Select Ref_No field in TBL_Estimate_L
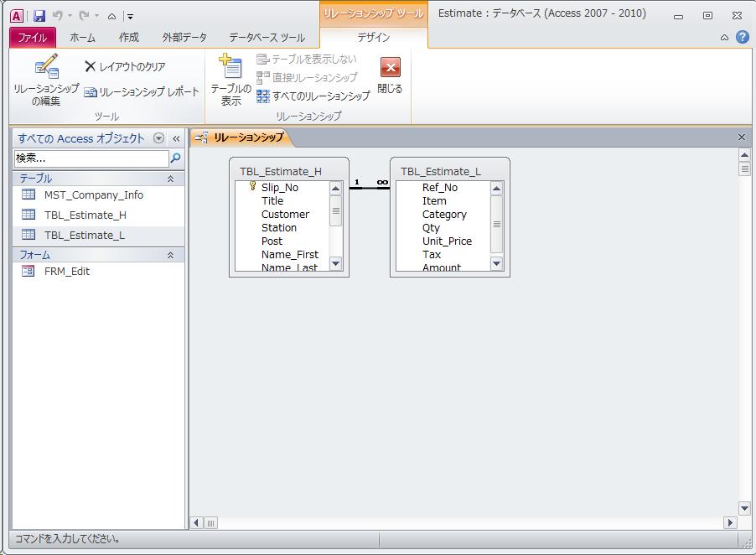756x555 pixels. coord(440,188)
